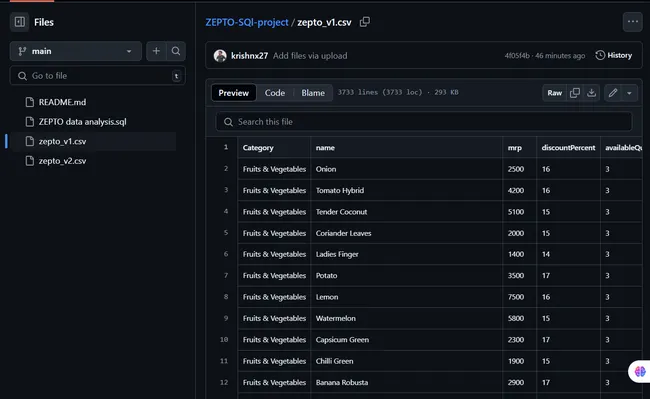Open the three-dot more options menu

(x=633, y=22)
